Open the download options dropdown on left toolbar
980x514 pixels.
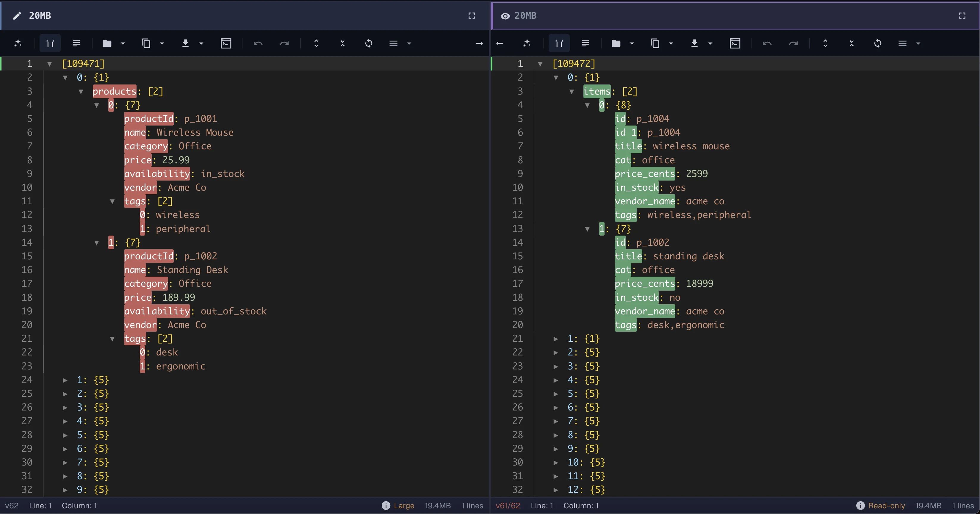click(201, 43)
